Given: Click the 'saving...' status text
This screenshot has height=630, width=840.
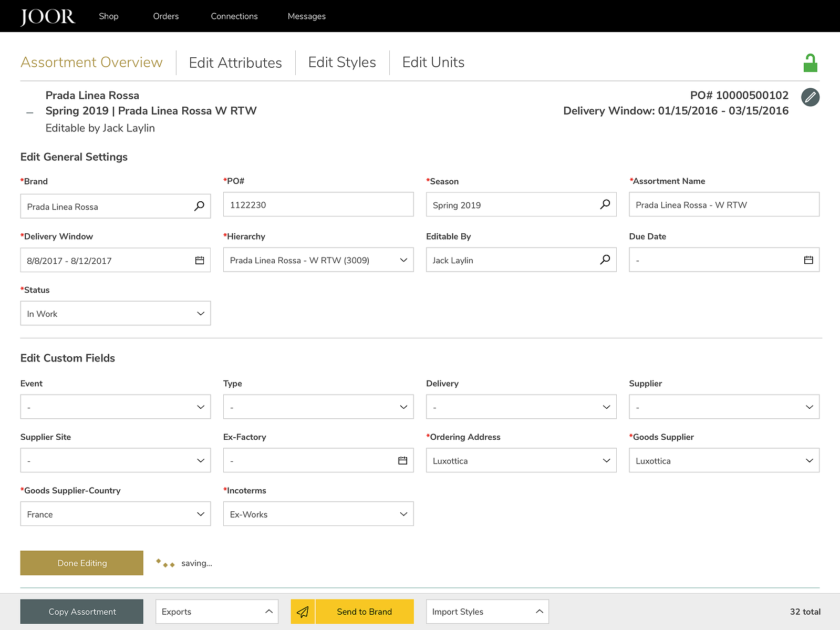Looking at the screenshot, I should tap(197, 563).
